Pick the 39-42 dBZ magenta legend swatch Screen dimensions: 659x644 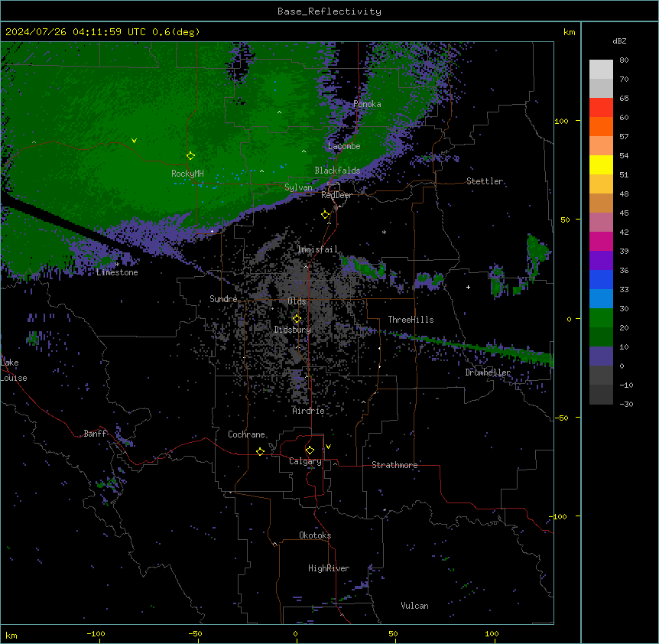601,241
